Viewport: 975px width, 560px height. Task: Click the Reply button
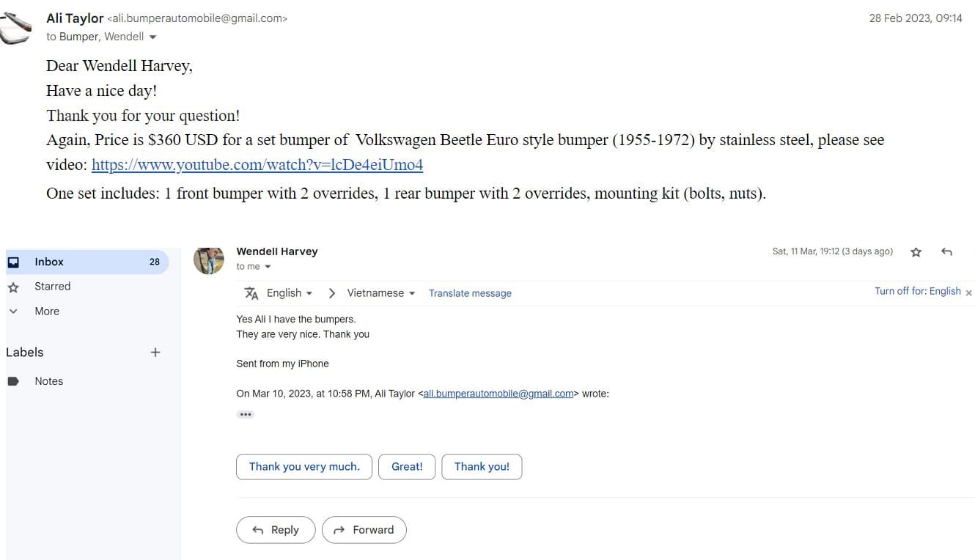(x=276, y=530)
